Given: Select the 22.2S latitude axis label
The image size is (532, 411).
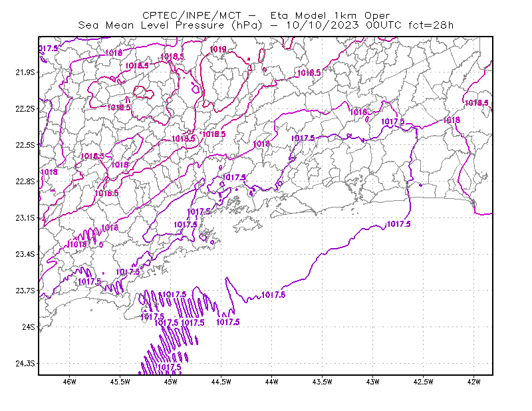Looking at the screenshot, I should [25, 108].
